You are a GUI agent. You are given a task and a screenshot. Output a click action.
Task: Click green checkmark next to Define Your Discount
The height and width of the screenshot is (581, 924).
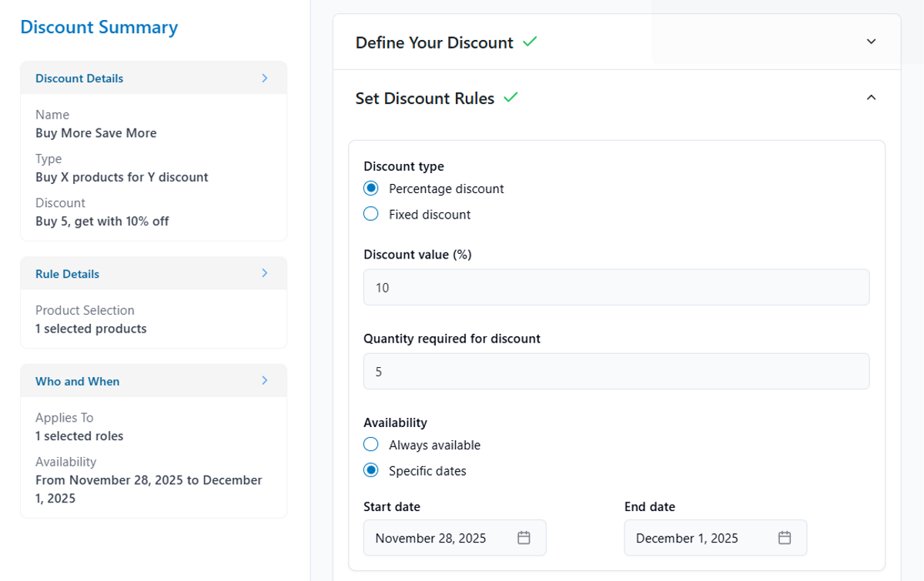pos(530,42)
